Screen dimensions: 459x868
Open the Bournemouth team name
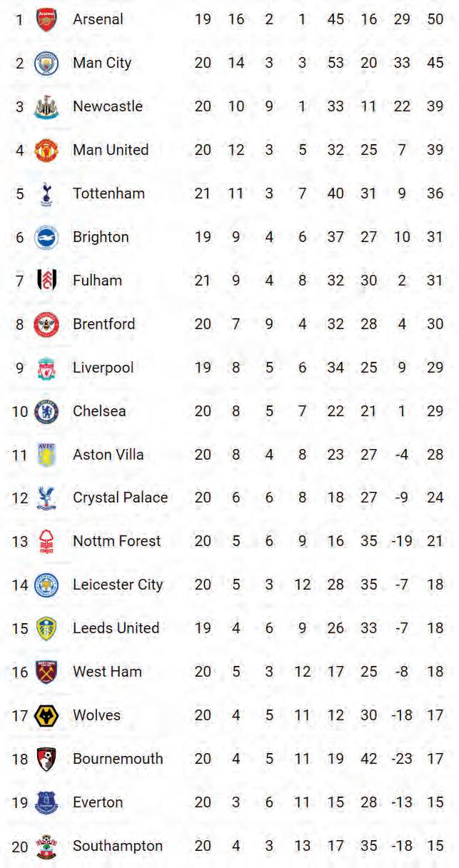click(x=118, y=759)
